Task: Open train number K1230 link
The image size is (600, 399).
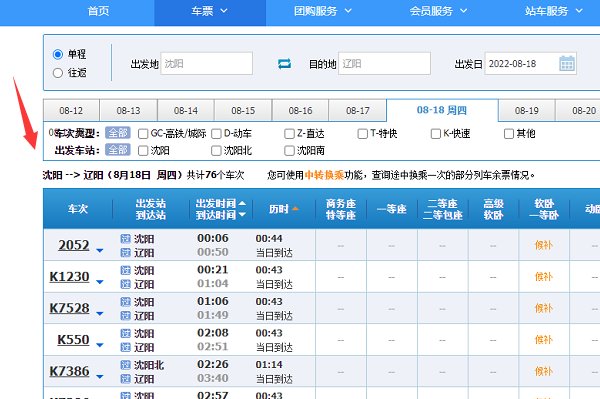Action: pyautogui.click(x=69, y=277)
